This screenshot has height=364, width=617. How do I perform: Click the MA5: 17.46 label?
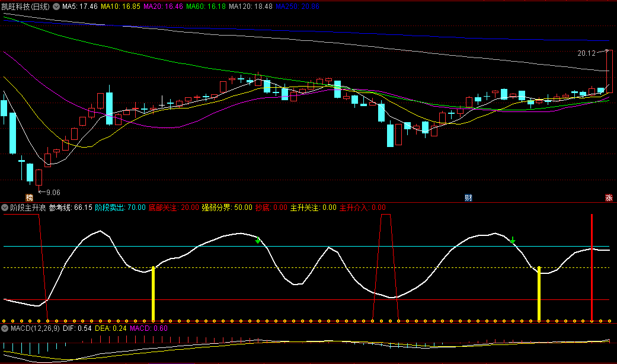coord(80,7)
